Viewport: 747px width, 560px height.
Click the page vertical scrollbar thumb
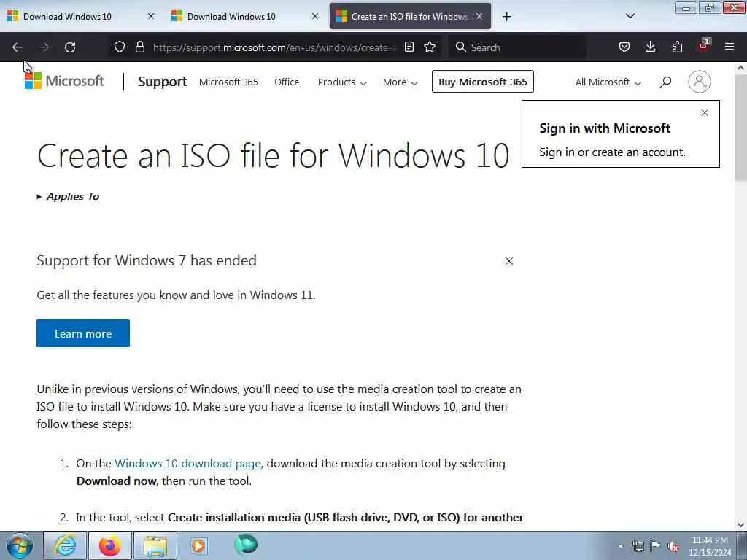741,128
